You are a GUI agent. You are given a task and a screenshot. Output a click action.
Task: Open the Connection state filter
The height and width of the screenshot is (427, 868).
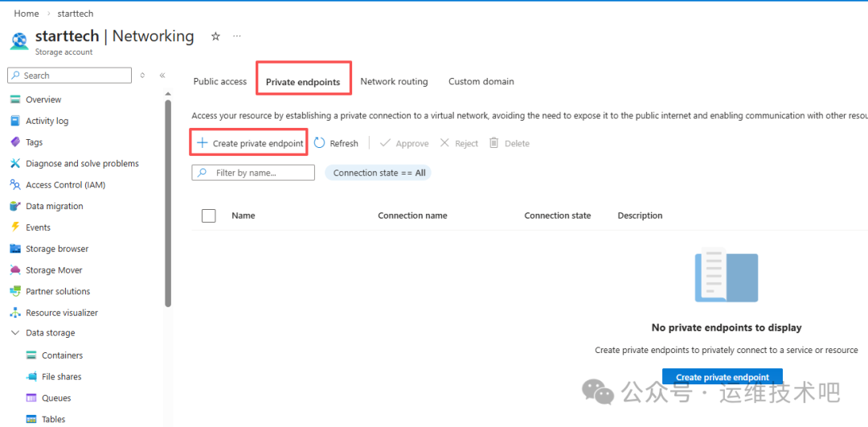point(379,173)
